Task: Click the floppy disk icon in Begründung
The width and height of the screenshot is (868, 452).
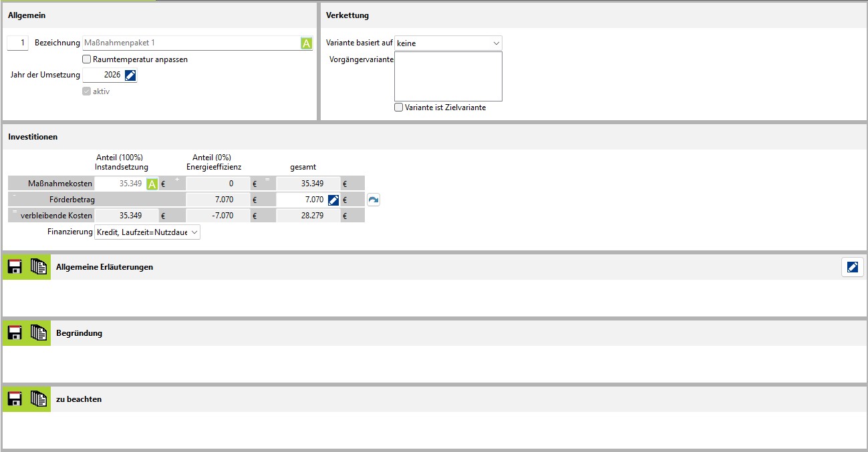Action: (x=14, y=333)
